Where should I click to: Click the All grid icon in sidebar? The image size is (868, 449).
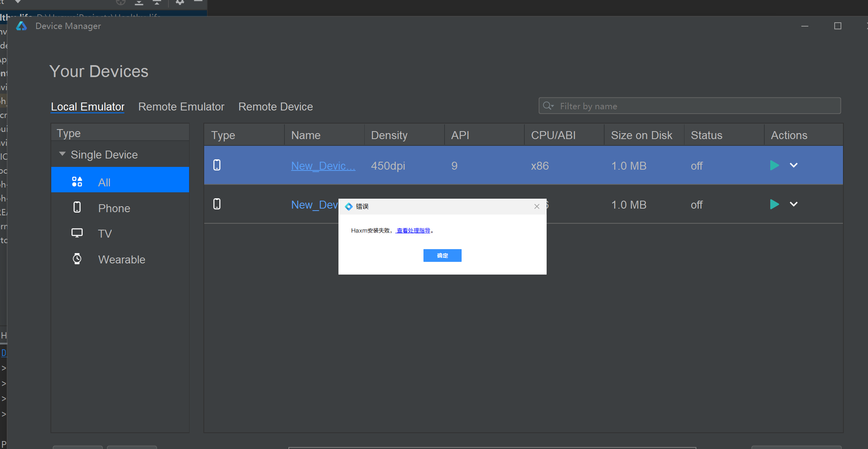77,182
